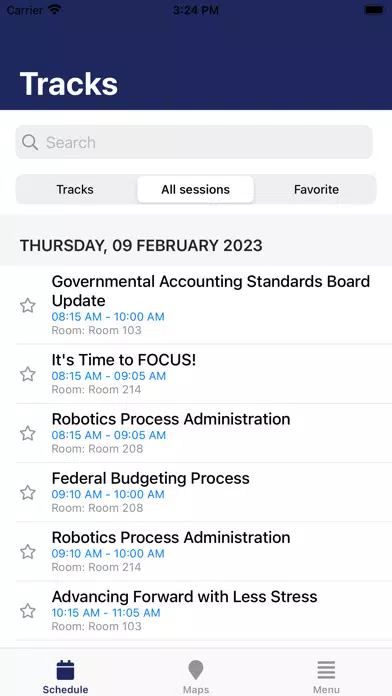Toggle star for It's Time to FOCUS!
Screen dimensions: 392x696
(28, 374)
